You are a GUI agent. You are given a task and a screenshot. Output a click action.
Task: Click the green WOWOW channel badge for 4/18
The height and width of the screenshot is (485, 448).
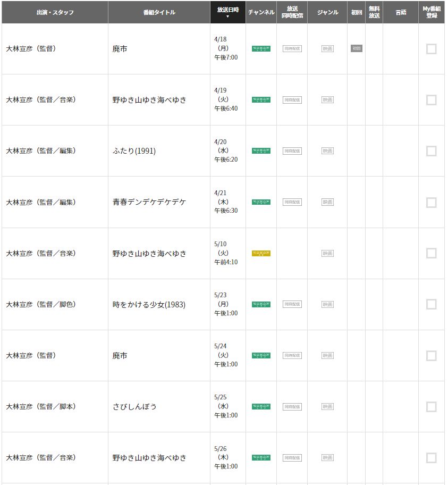pyautogui.click(x=261, y=48)
